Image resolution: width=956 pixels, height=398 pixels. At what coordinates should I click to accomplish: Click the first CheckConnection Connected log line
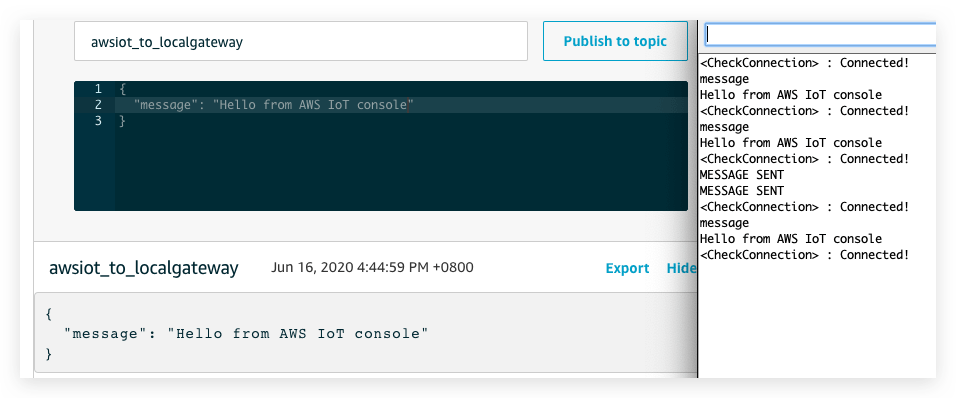805,63
